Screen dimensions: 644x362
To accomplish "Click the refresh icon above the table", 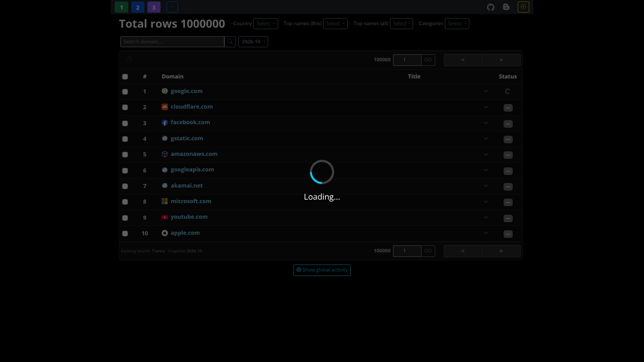I will click(129, 59).
